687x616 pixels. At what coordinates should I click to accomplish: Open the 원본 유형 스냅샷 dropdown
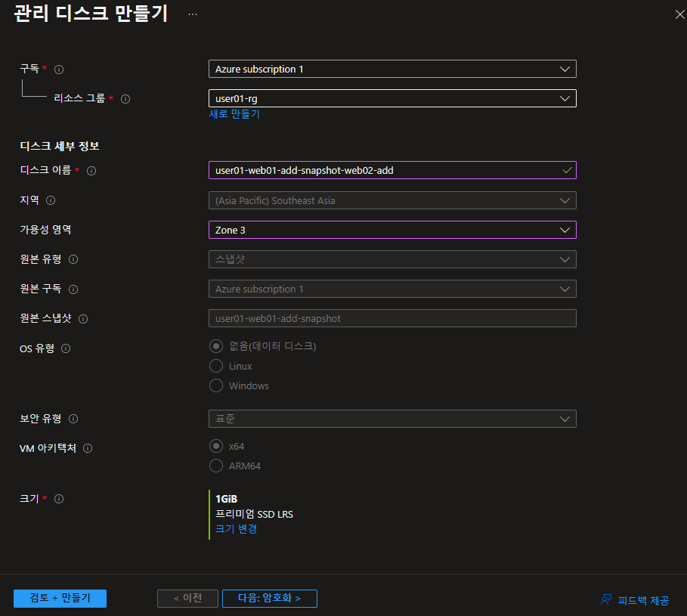[392, 259]
